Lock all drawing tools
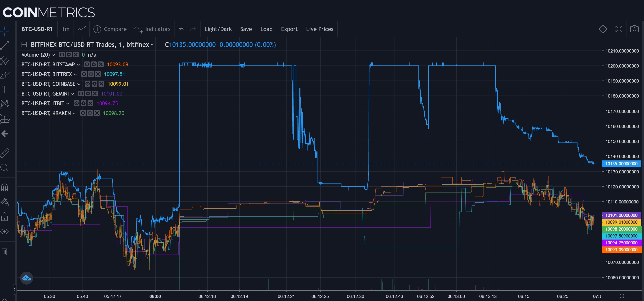Screen dimensions: 644x301 point(5,217)
